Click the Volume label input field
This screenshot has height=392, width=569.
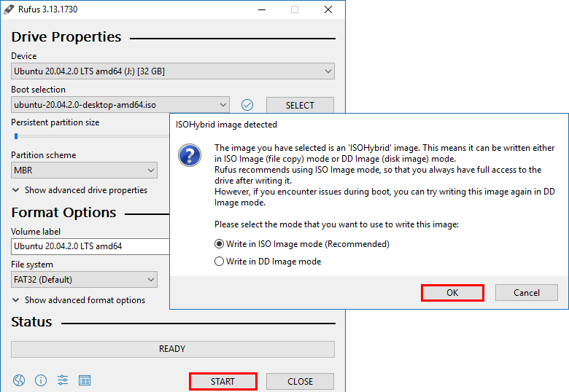[x=90, y=246]
